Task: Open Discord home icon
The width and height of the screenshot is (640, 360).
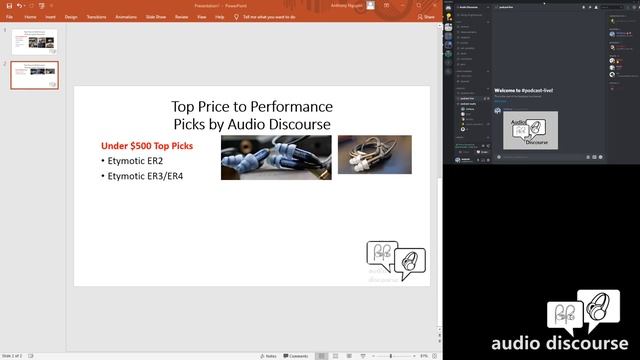Action: coord(448,7)
